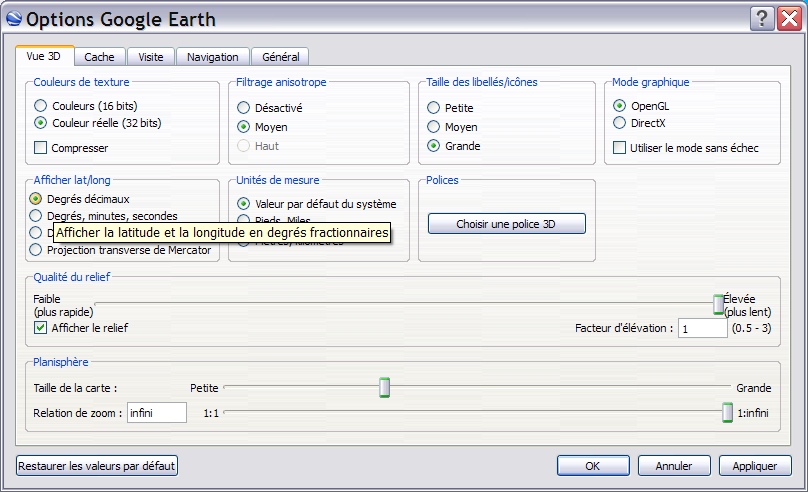Screen dimensions: 808x492
Task: Click 'Élevée' label on relief slider
Action: point(739,299)
